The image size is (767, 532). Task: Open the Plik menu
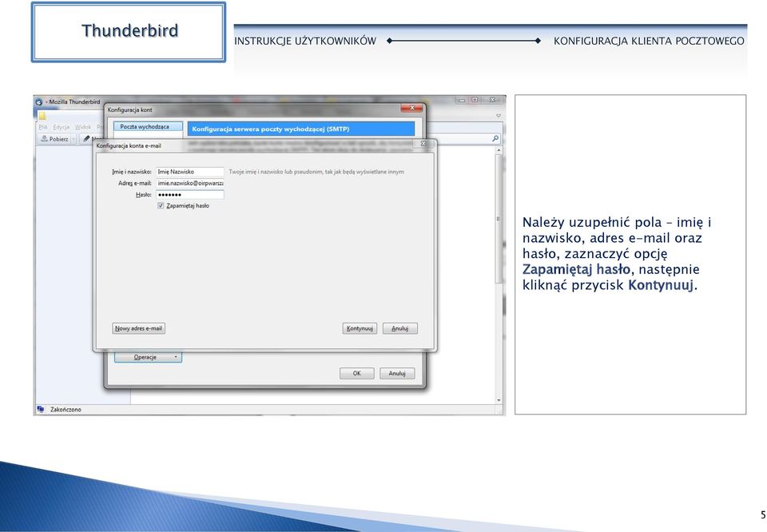click(x=43, y=127)
